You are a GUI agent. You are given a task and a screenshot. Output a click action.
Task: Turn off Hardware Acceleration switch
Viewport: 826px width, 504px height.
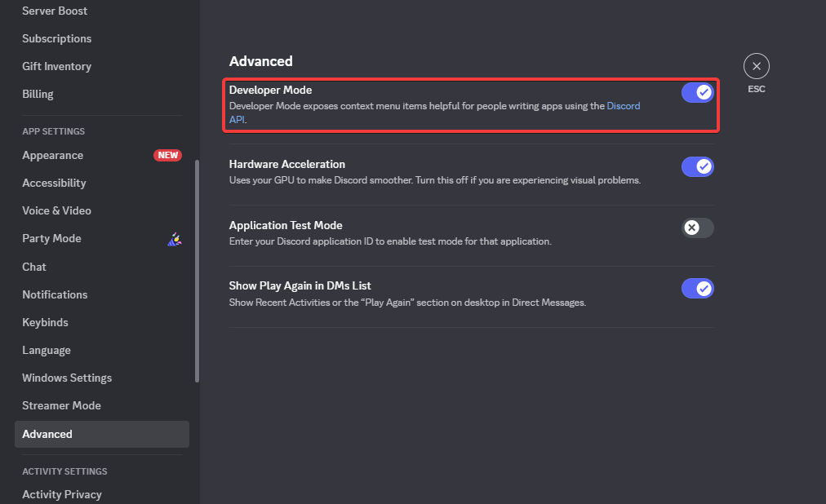[x=698, y=166]
